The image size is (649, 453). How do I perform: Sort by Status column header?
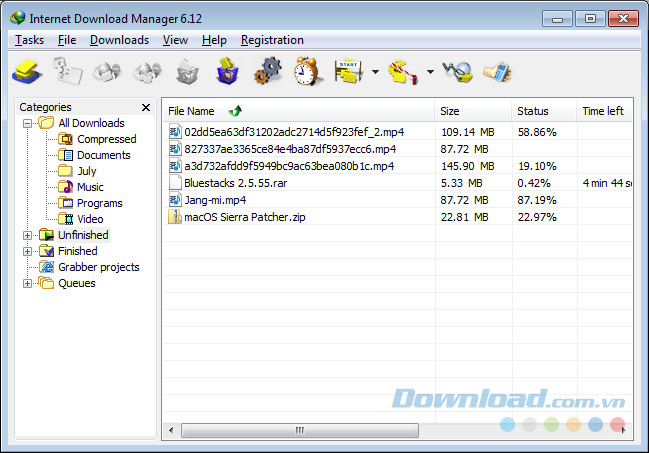tap(544, 111)
